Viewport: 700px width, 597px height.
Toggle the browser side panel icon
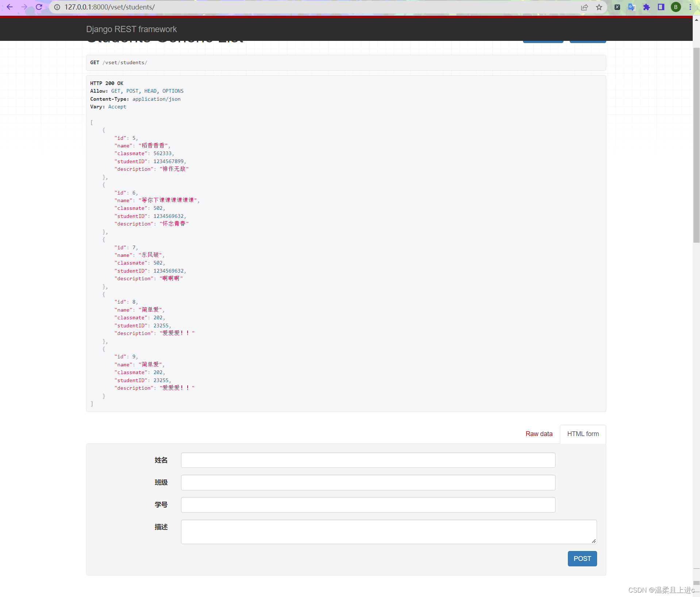point(661,7)
